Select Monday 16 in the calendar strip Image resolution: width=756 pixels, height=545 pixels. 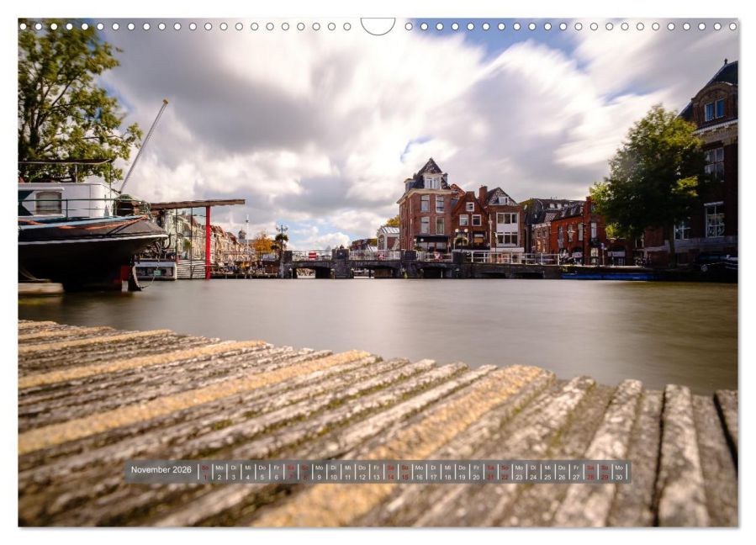coord(419,472)
